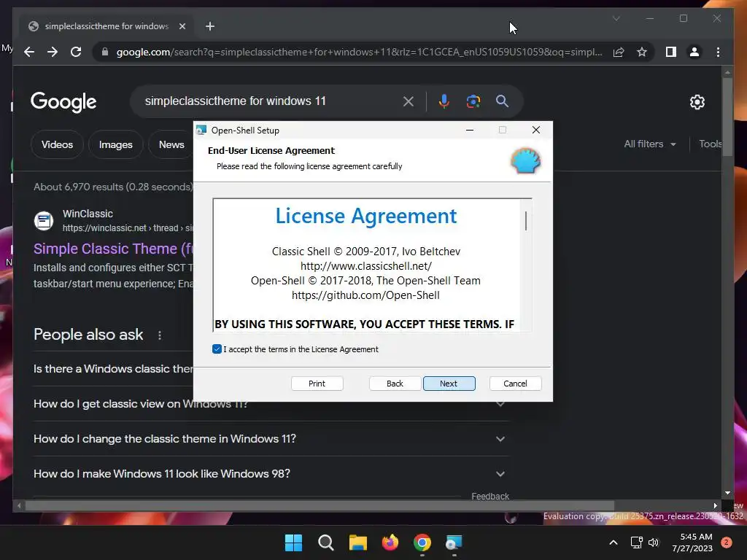Clear the Google search query

pyautogui.click(x=409, y=101)
